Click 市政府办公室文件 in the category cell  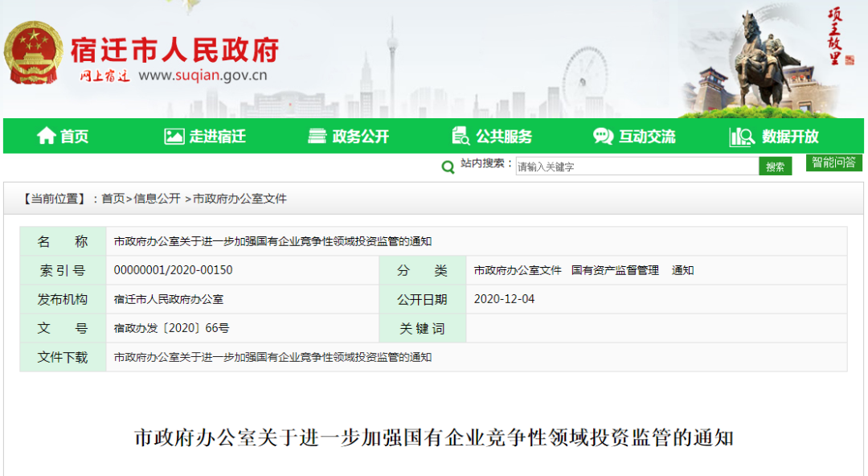(518, 270)
